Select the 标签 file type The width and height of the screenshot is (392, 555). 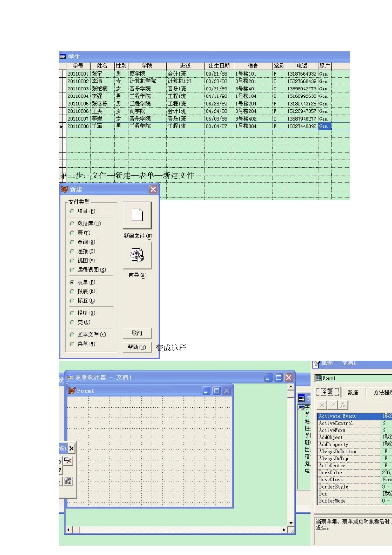point(72,301)
